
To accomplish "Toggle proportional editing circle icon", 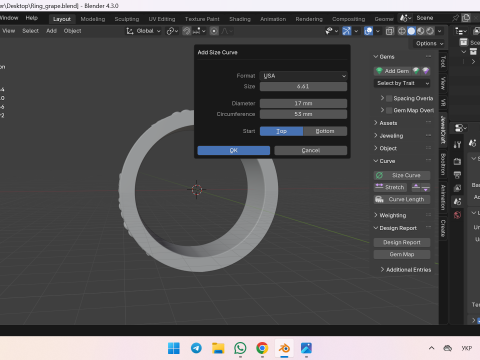I will point(214,31).
